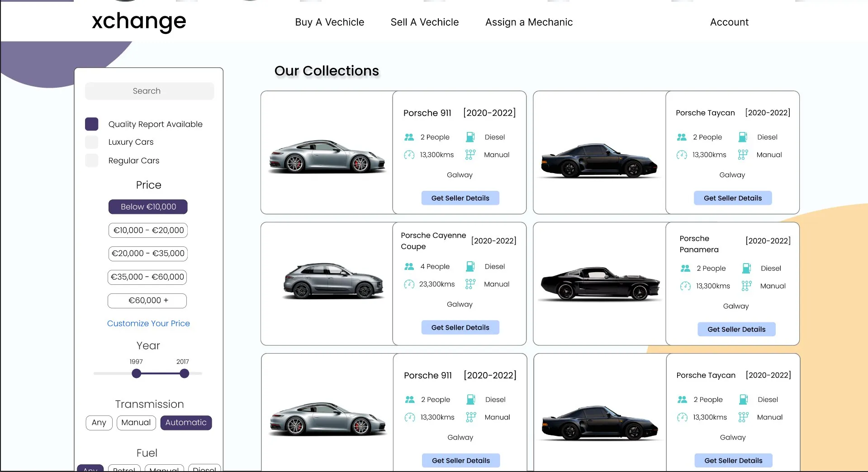The image size is (868, 472).
Task: Click the gearbox icon on Porsche Panamera card
Action: [x=746, y=286]
